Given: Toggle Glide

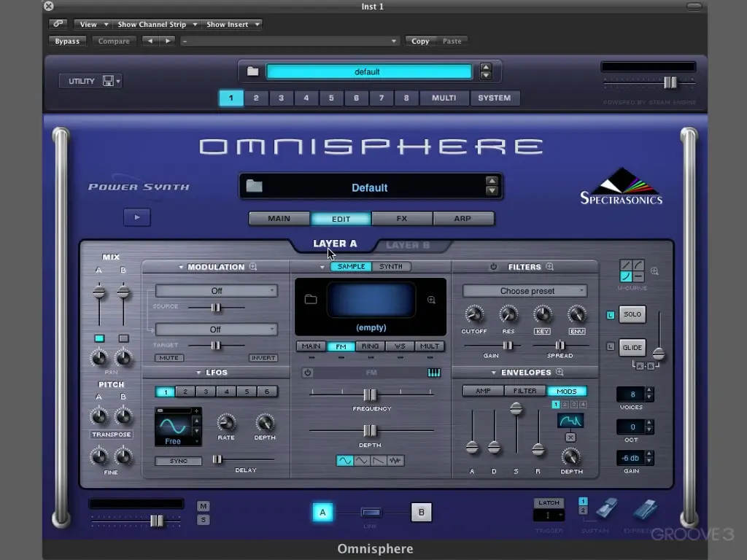Looking at the screenshot, I should [632, 348].
